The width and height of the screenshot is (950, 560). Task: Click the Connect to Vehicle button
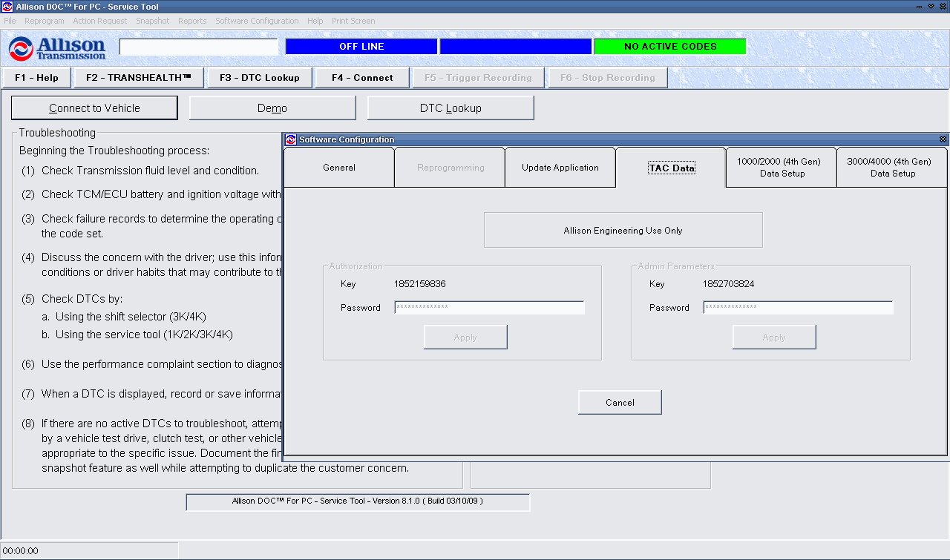click(94, 108)
